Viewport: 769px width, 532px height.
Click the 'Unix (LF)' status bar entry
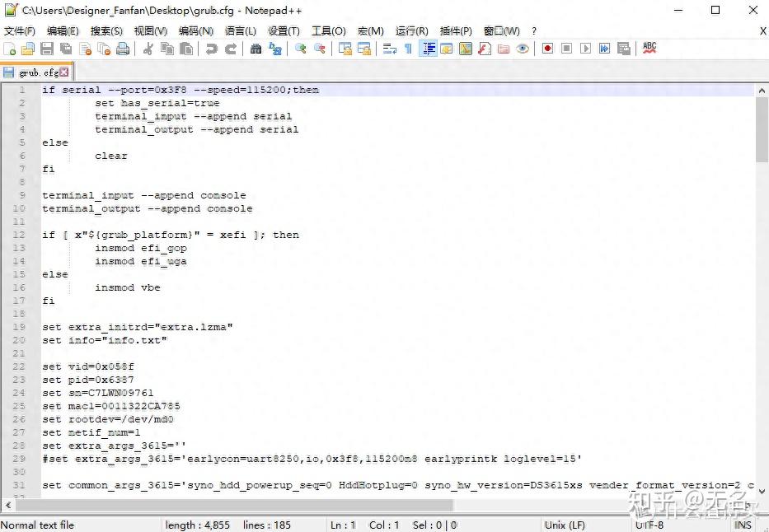(x=565, y=525)
